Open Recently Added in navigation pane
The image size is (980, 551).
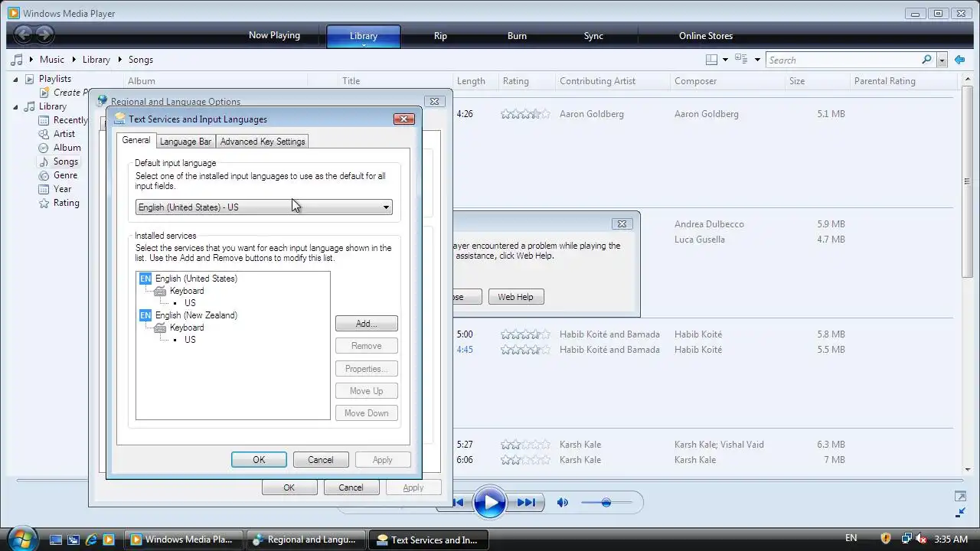coord(70,120)
